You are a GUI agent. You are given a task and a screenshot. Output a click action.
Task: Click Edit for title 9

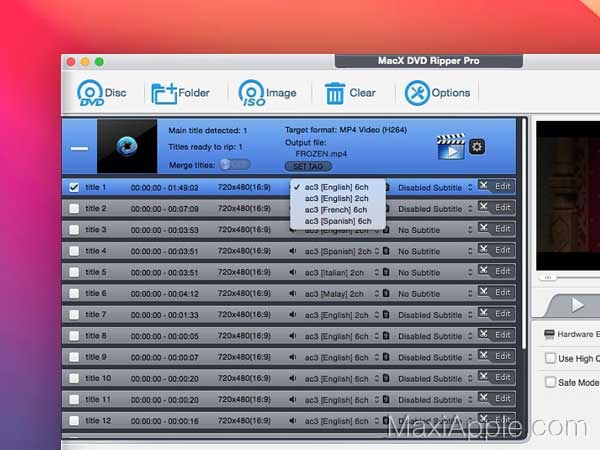502,356
